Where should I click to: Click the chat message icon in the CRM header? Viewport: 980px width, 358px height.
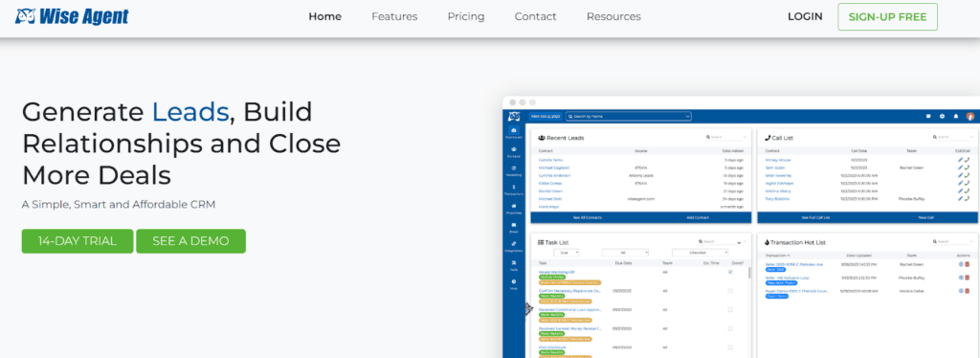[928, 116]
